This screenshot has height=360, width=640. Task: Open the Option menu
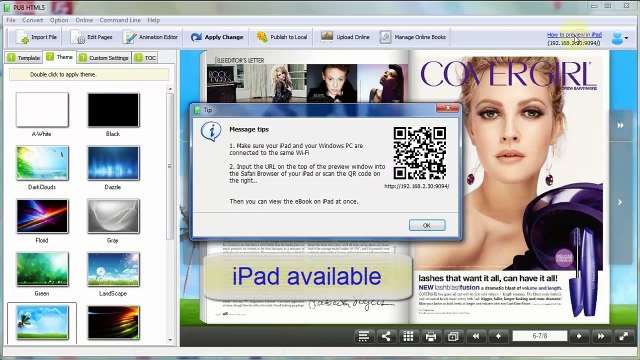[x=59, y=20]
